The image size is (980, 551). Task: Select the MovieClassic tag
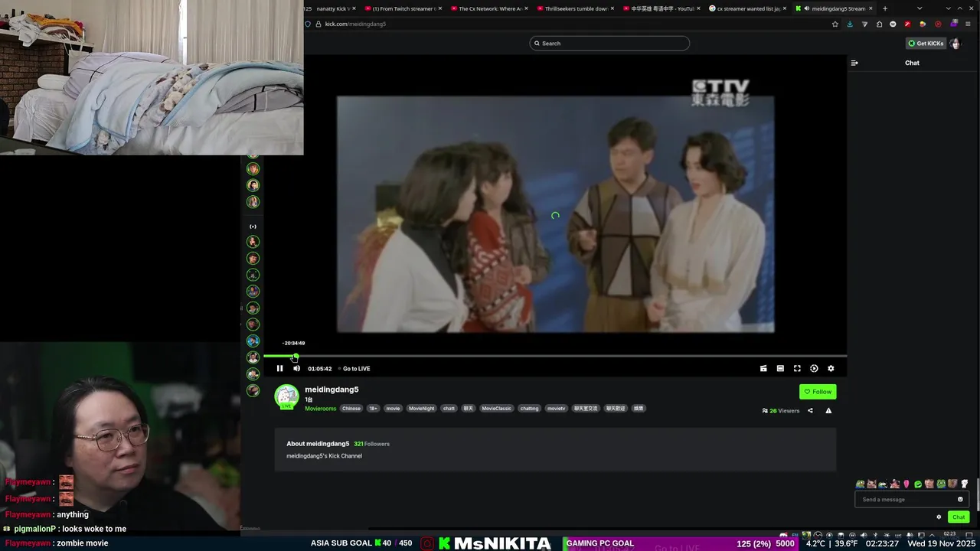[x=496, y=409]
